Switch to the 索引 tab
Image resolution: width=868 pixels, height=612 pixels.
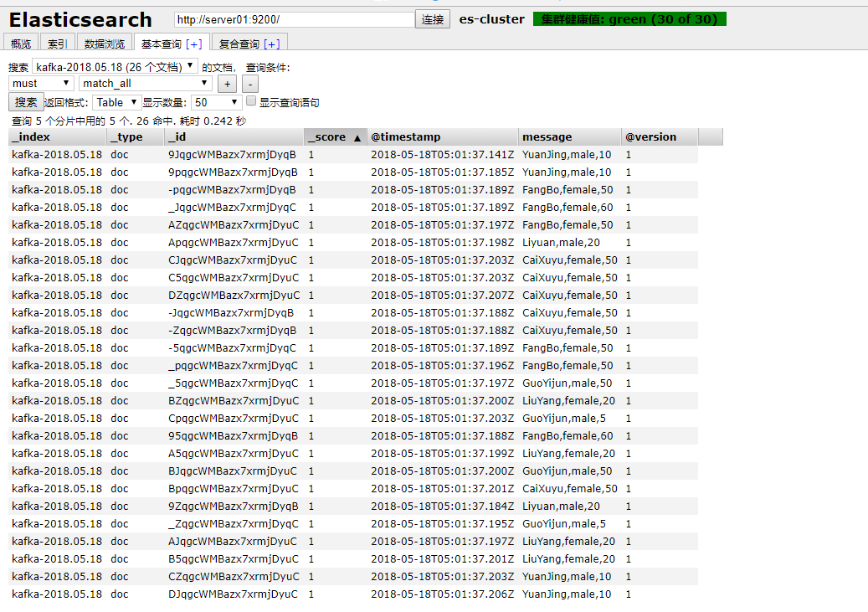coord(57,44)
